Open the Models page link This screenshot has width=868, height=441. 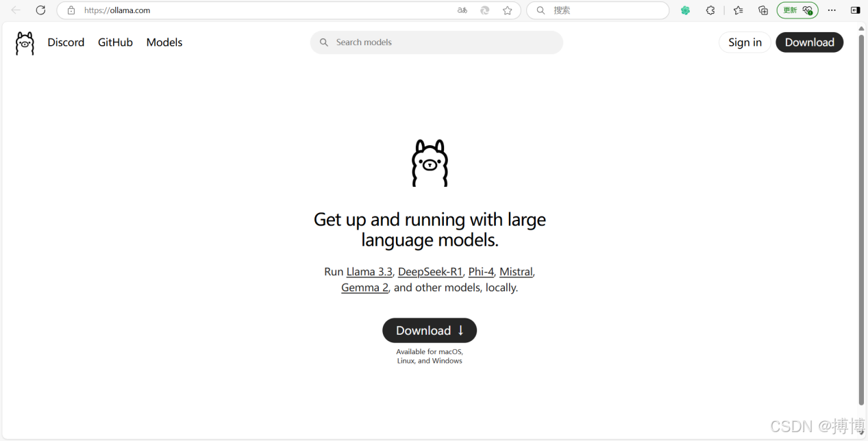tap(164, 42)
